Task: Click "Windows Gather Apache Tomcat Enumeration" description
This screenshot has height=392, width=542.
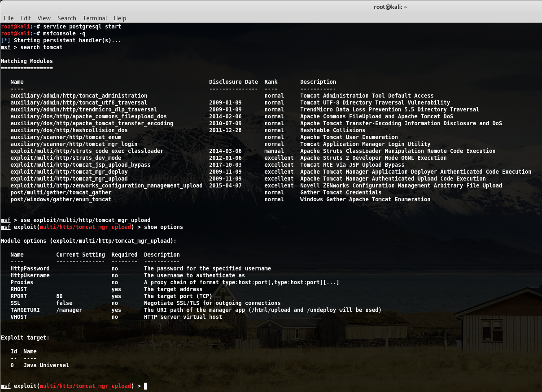Action: point(365,199)
